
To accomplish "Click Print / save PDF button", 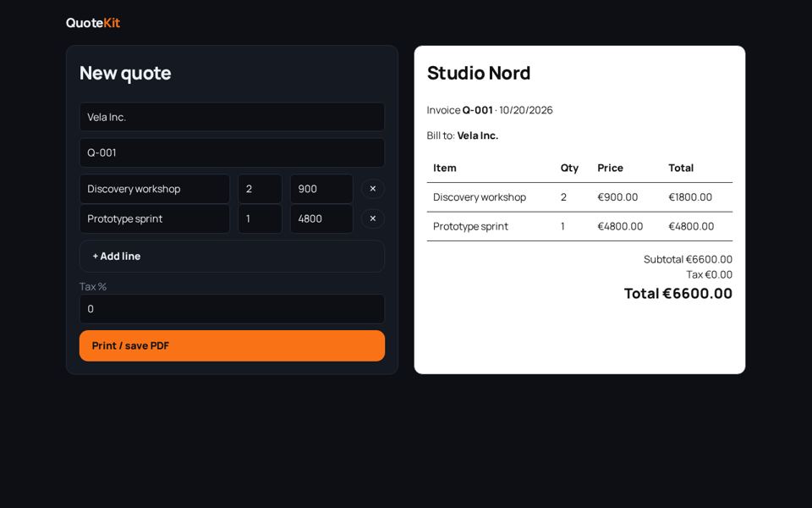I will click(232, 345).
